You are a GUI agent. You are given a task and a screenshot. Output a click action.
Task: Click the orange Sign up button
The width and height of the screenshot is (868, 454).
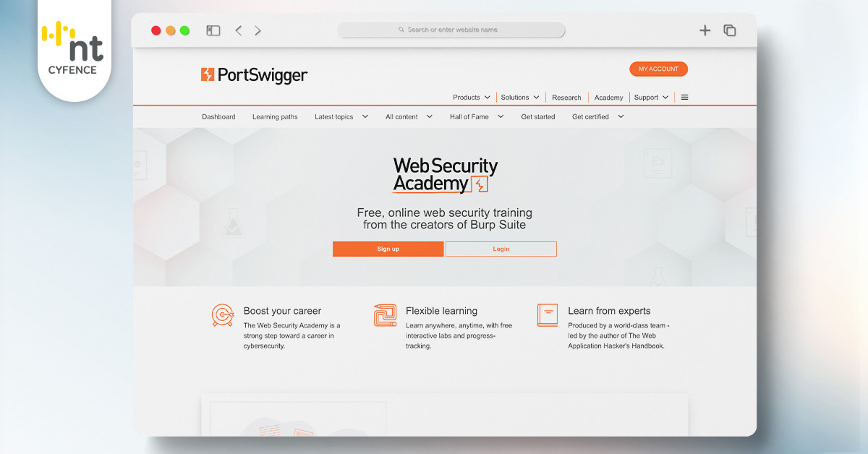point(388,249)
